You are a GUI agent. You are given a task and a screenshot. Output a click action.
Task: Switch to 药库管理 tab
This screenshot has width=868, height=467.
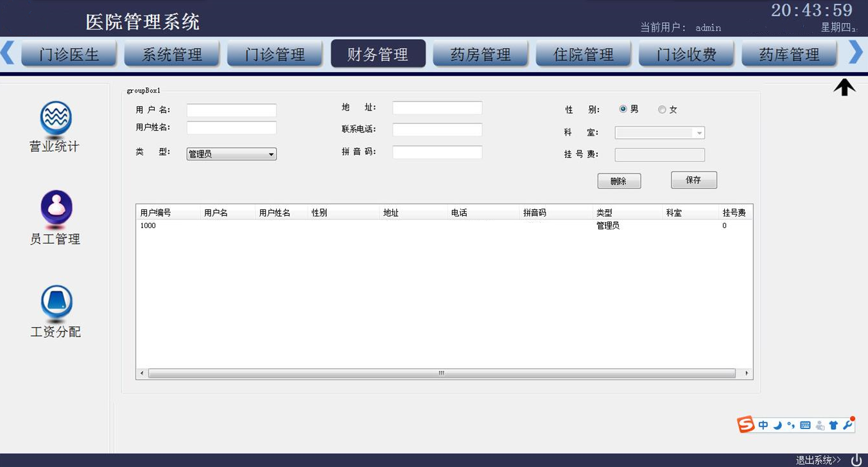[x=790, y=54]
